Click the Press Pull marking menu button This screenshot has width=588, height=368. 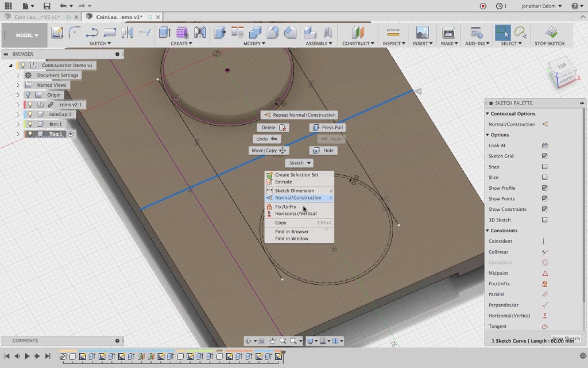point(328,128)
